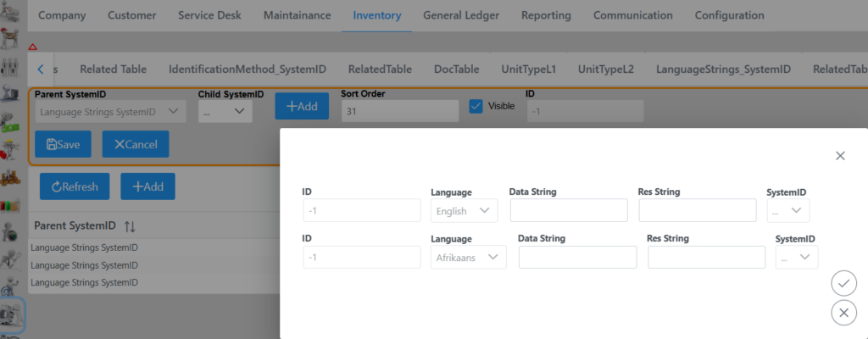The width and height of the screenshot is (868, 339).
Task: Open the English Language dropdown
Action: [x=463, y=210]
